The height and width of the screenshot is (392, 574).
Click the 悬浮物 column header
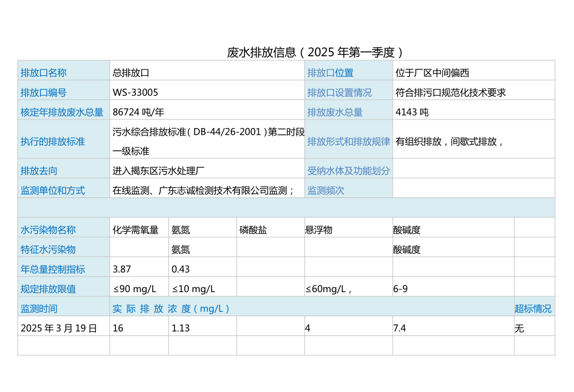(x=319, y=230)
